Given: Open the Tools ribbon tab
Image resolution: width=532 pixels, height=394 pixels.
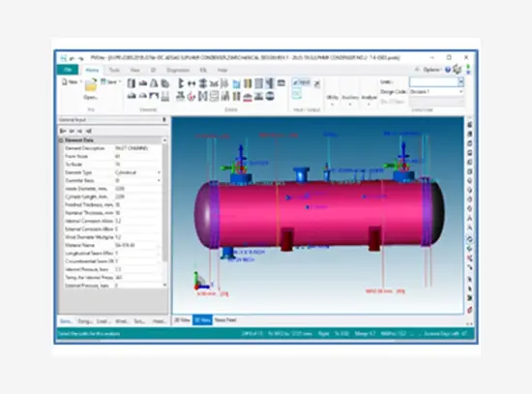Looking at the screenshot, I should [114, 70].
